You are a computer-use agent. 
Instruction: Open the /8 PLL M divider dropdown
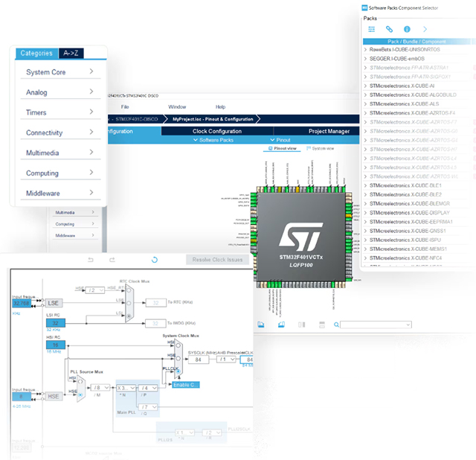pos(100,388)
